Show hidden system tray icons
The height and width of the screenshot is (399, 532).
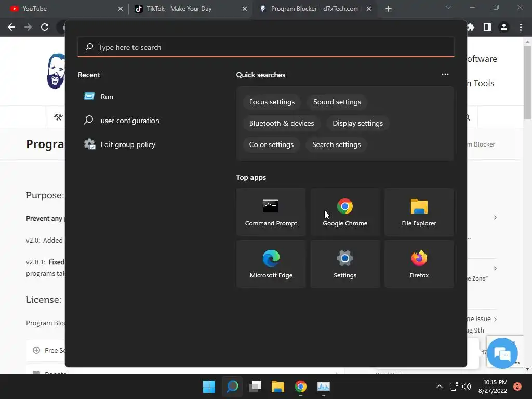coord(440,387)
